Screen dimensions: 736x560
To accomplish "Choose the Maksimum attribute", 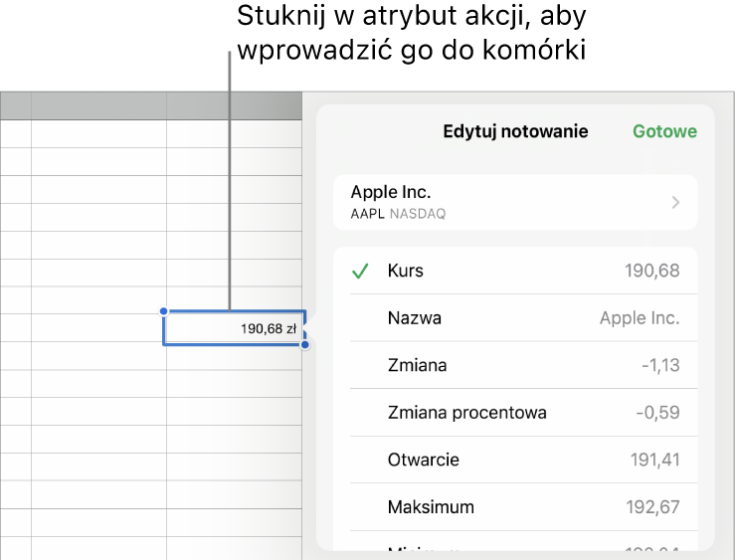I will pos(515,507).
